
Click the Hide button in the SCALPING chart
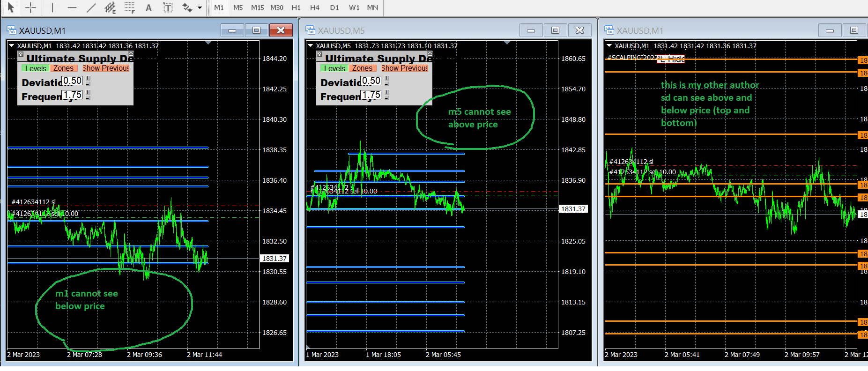[x=671, y=59]
